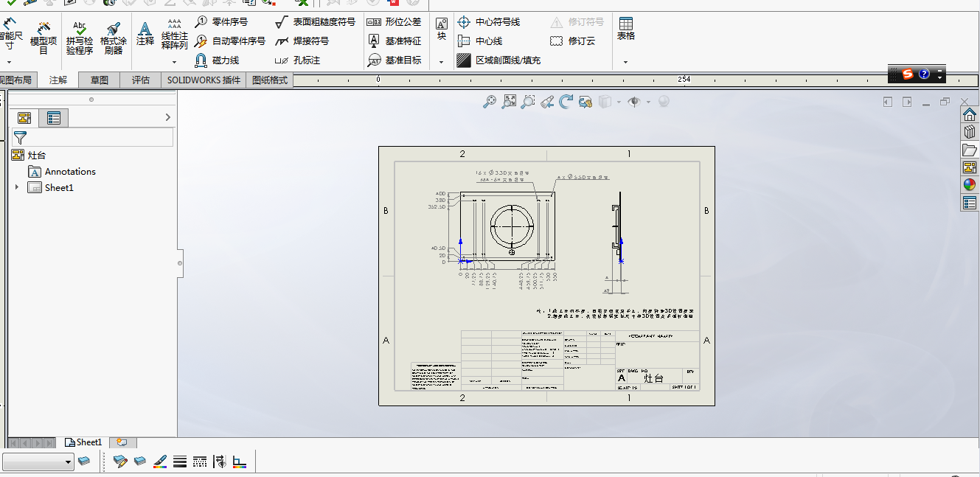Switch to the Sketch (草图) tab

(x=100, y=80)
